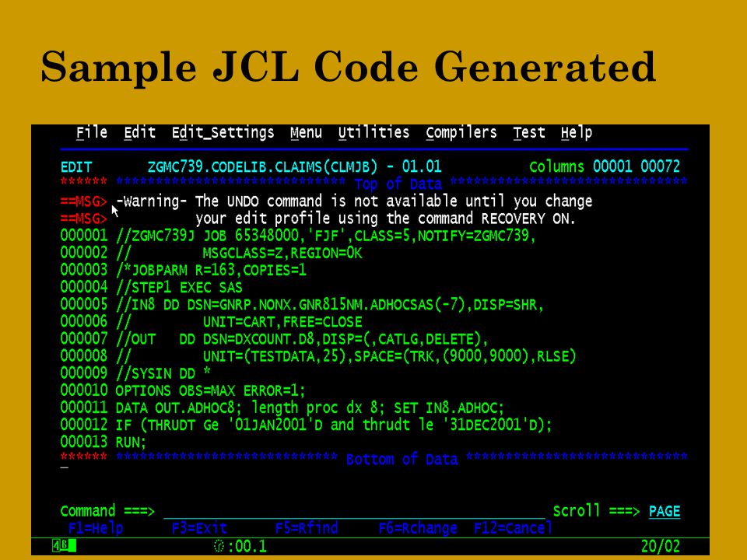Click line number 000010

tap(84, 390)
